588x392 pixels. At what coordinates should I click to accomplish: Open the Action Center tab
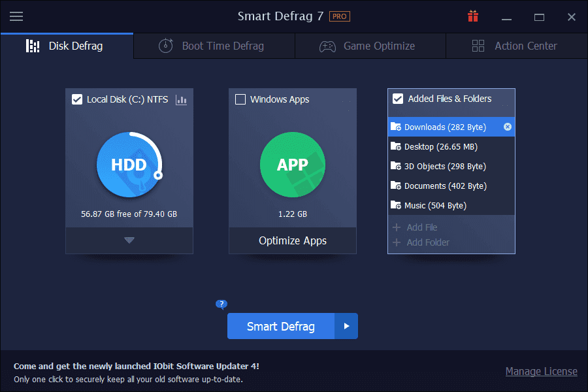pyautogui.click(x=517, y=46)
